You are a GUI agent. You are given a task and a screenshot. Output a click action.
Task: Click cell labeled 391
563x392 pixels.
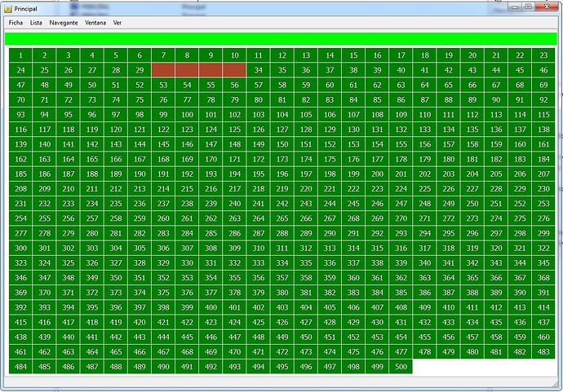pos(543,293)
